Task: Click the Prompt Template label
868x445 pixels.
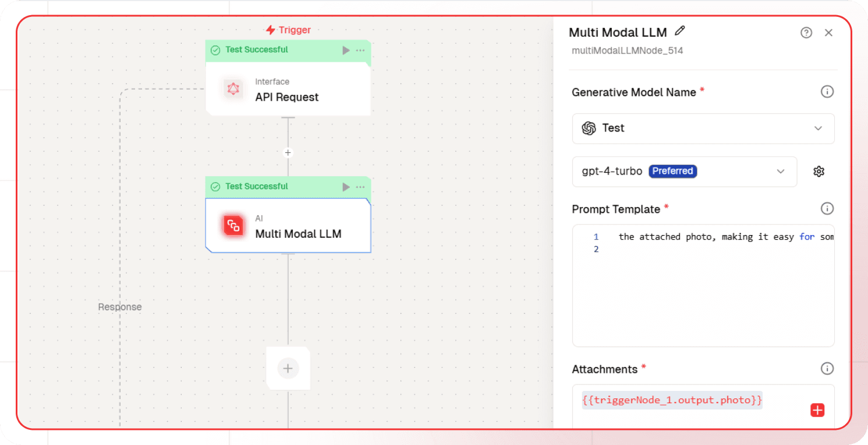Action: click(x=616, y=209)
